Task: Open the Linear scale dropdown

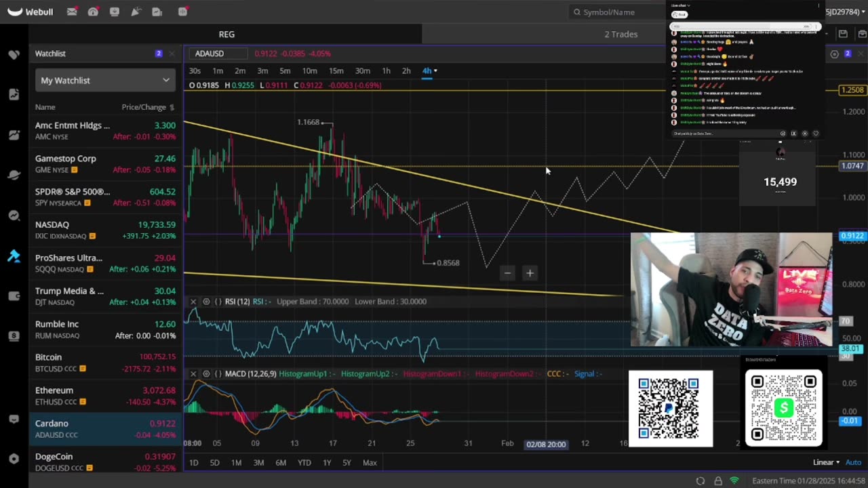Action: coord(827,462)
